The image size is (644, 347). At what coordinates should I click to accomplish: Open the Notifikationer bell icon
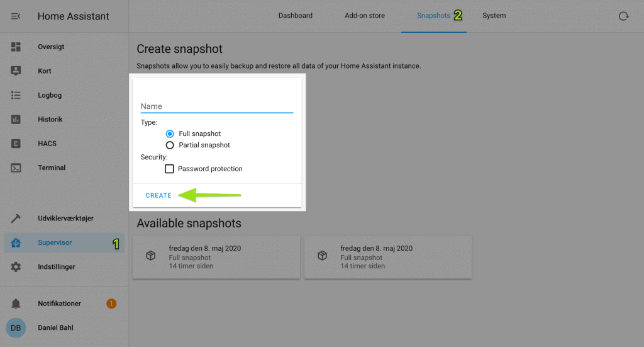16,304
